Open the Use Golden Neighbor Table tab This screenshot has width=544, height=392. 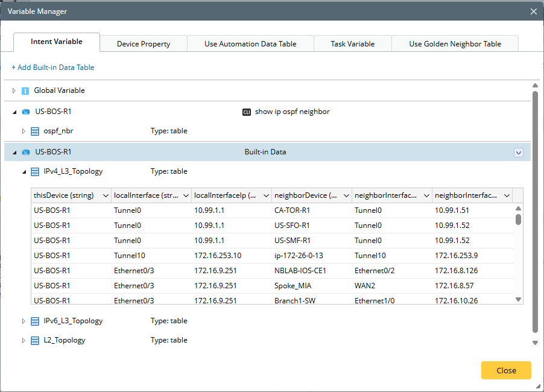point(455,43)
